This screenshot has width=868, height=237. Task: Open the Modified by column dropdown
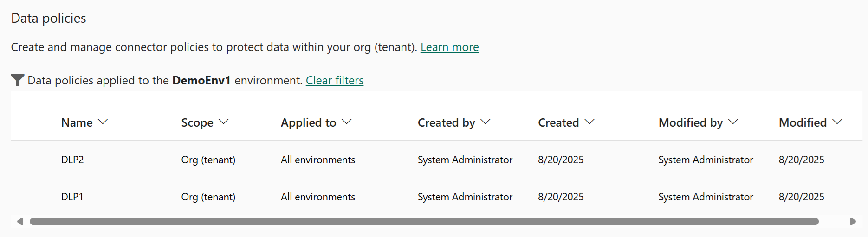733,122
